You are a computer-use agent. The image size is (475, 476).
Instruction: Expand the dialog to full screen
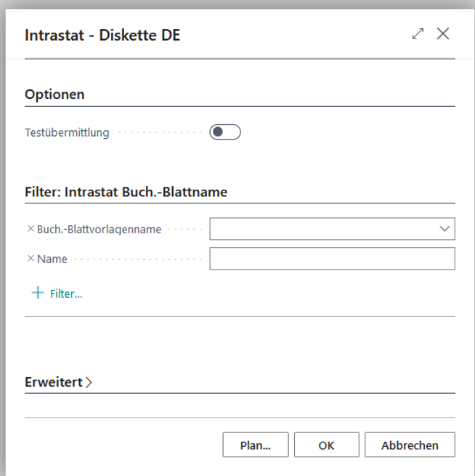tap(418, 34)
